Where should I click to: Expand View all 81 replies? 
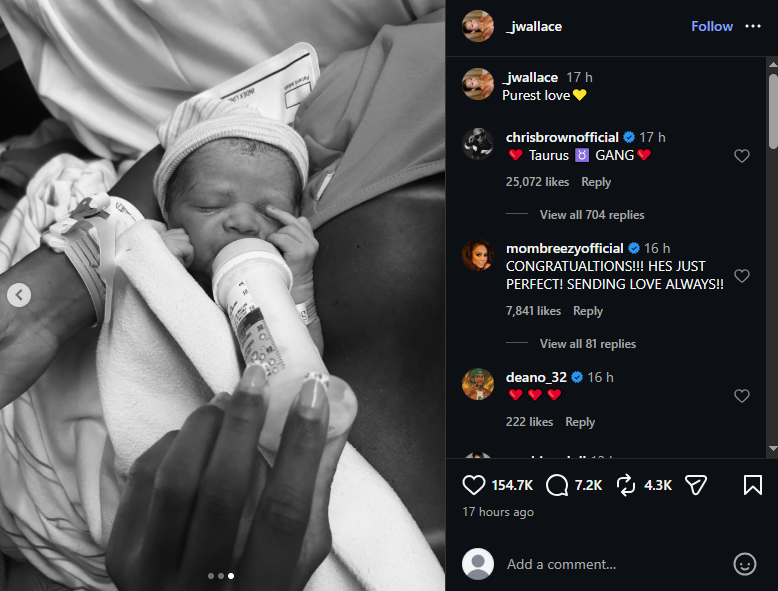tap(588, 344)
